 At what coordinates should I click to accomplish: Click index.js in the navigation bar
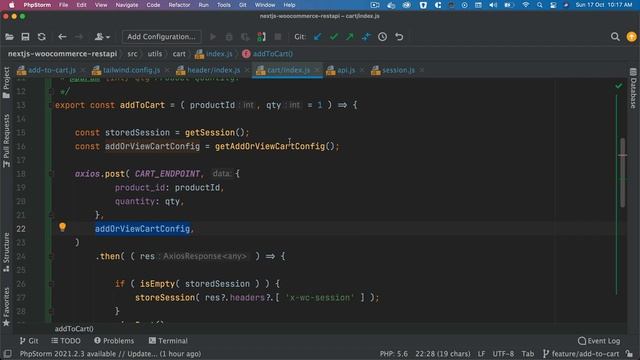[x=214, y=54]
